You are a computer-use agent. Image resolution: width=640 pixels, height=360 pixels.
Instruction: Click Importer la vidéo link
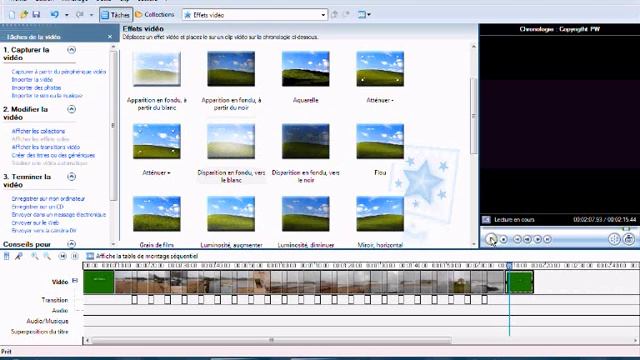pos(32,80)
